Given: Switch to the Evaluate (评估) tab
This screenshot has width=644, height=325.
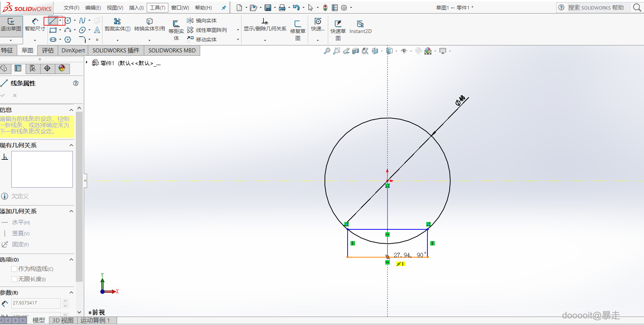Looking at the screenshot, I should coord(48,51).
